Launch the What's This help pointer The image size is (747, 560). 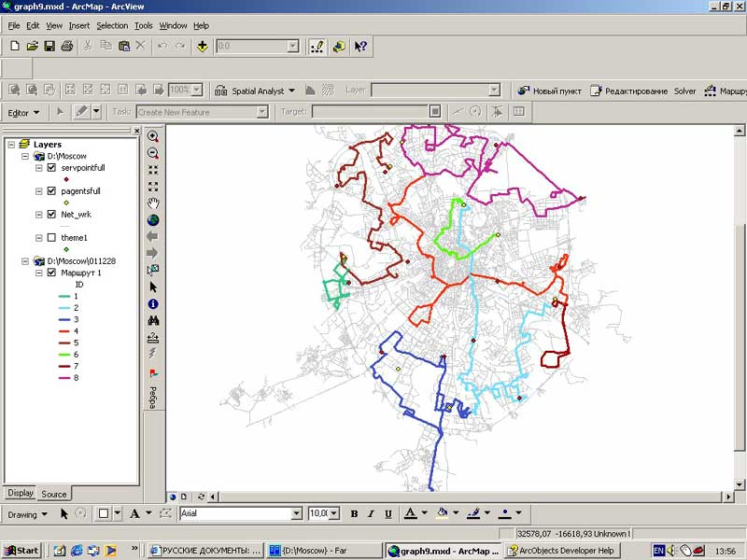tap(360, 46)
